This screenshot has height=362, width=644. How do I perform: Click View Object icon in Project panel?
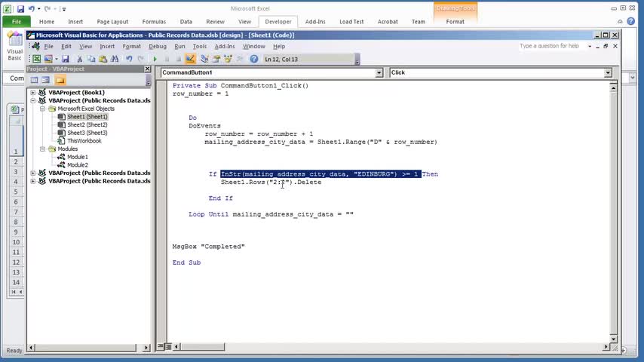(45, 80)
